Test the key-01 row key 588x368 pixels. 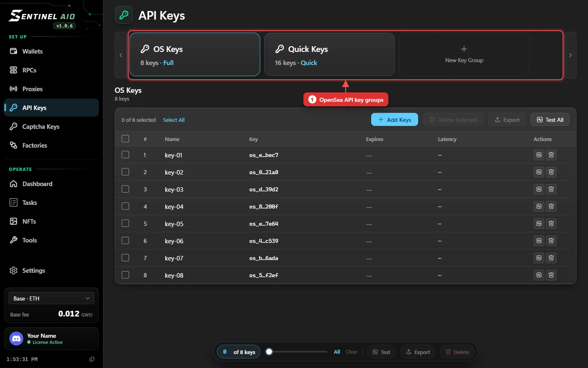539,155
